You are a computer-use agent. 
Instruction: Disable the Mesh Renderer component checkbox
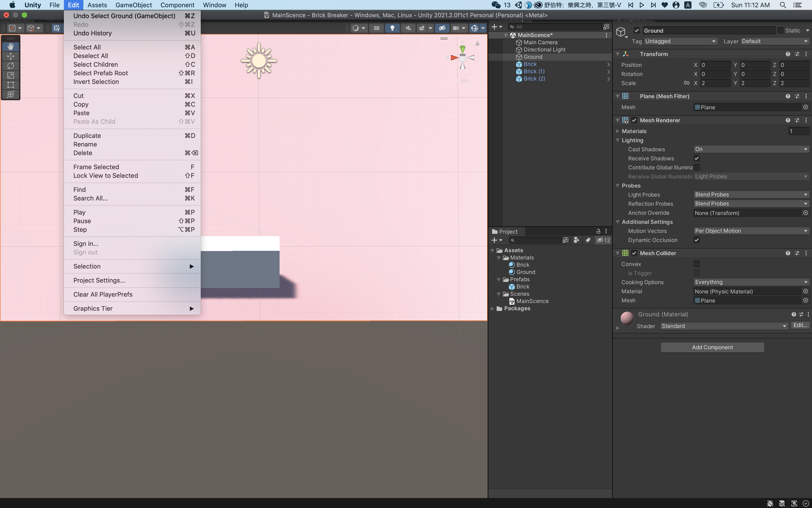634,120
